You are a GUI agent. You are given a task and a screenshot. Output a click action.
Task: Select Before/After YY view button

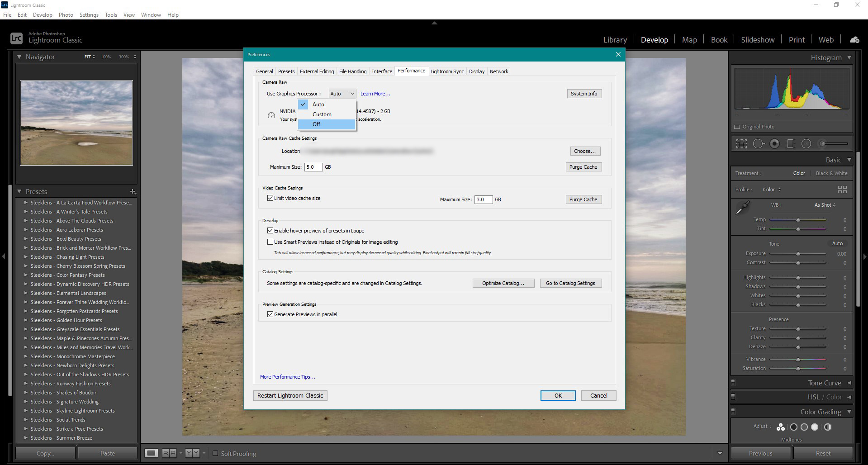[192, 453]
